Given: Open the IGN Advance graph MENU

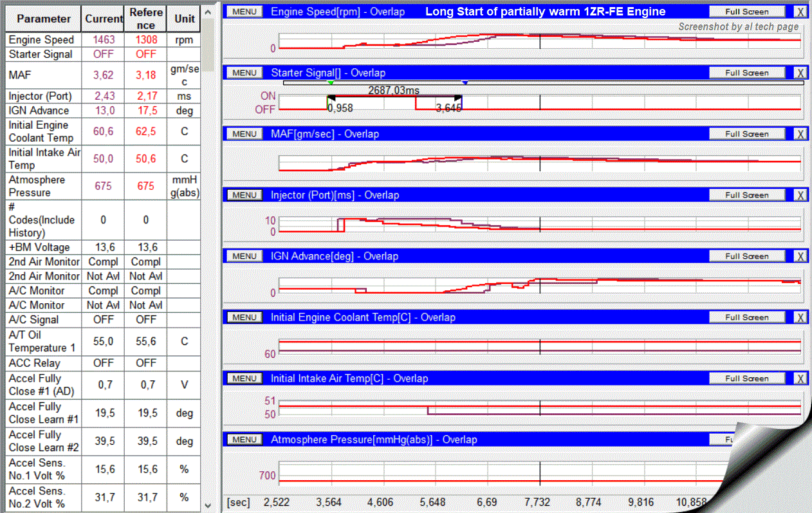Looking at the screenshot, I should point(245,256).
